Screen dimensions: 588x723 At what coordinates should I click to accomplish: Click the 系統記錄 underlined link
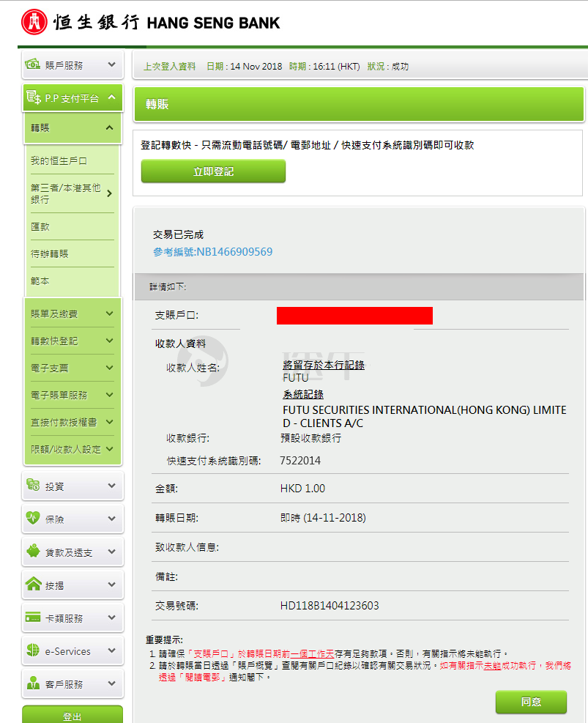pos(303,394)
